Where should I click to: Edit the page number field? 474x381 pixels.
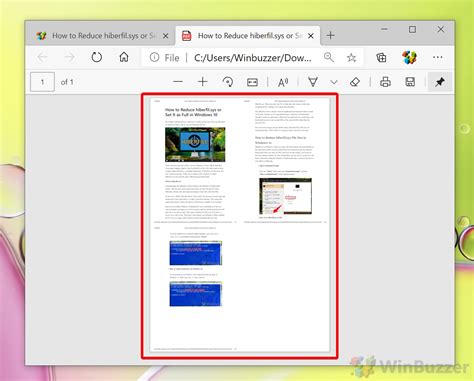pyautogui.click(x=42, y=82)
